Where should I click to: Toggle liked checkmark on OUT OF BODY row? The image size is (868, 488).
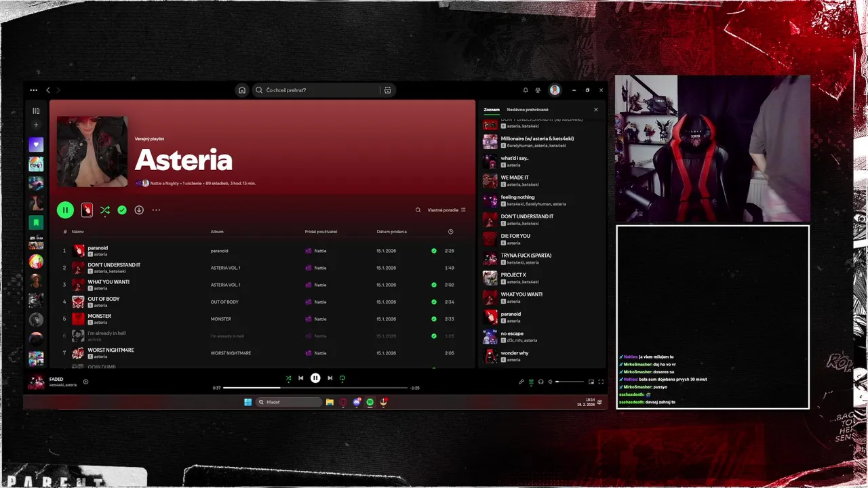click(434, 302)
